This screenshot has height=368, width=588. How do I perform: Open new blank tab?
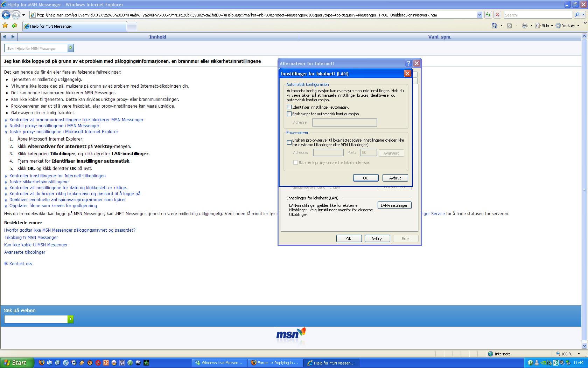[x=132, y=26]
